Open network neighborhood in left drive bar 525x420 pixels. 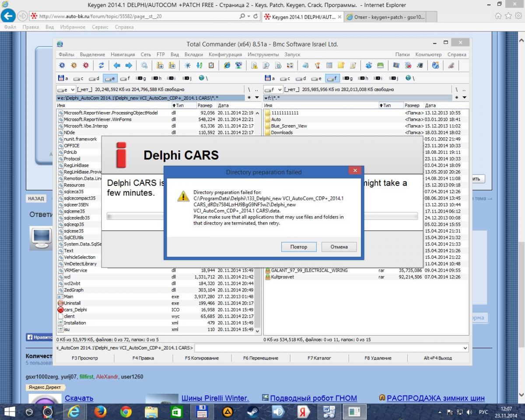tap(203, 78)
